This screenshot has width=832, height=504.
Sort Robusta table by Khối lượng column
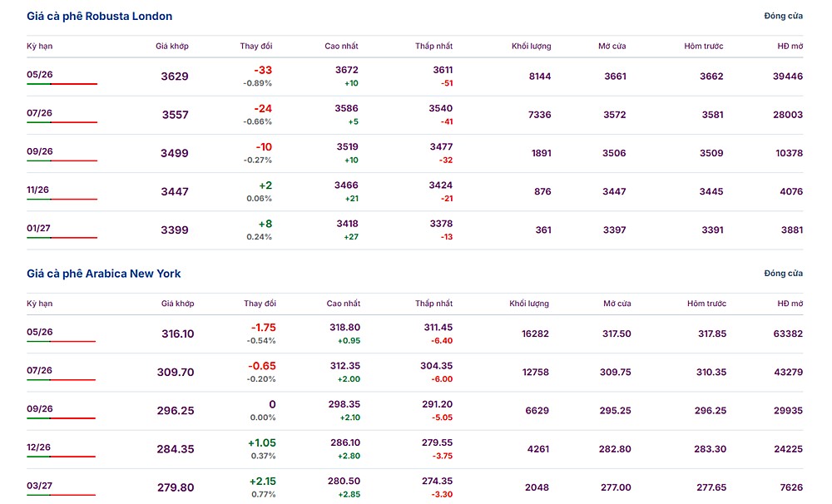pos(531,47)
